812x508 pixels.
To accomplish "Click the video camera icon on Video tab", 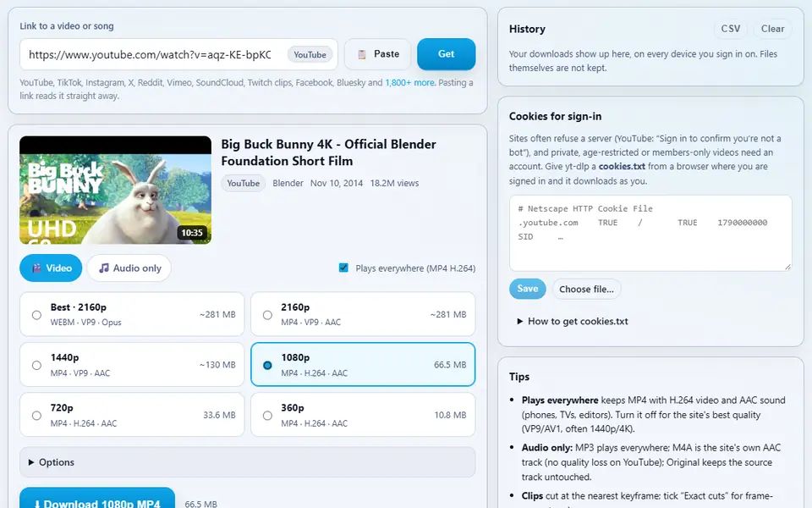I will point(36,268).
